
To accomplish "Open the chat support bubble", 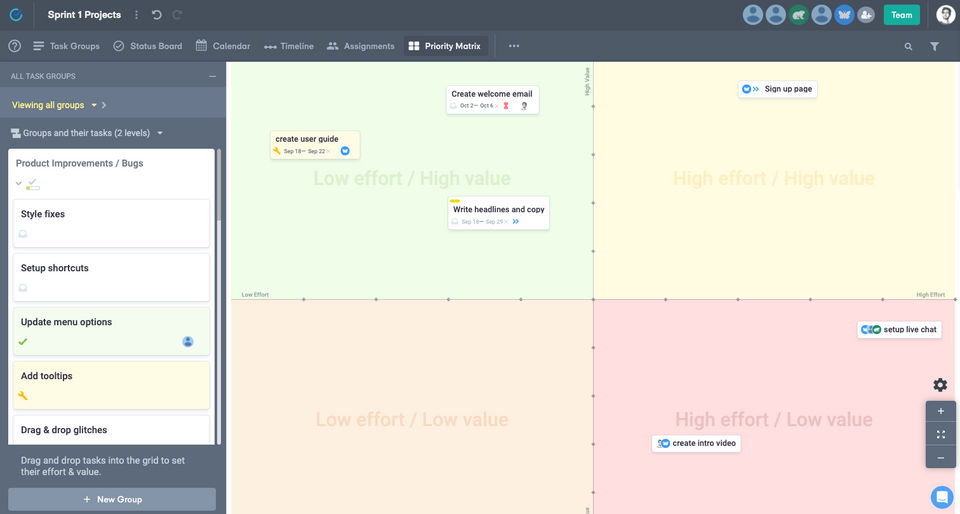I will click(x=942, y=497).
